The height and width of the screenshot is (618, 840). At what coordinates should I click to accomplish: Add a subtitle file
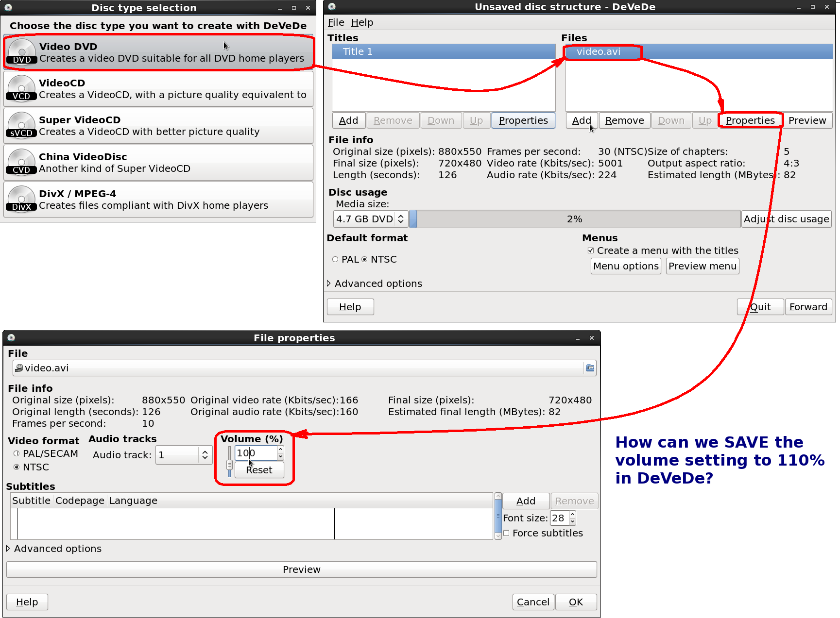(x=526, y=501)
